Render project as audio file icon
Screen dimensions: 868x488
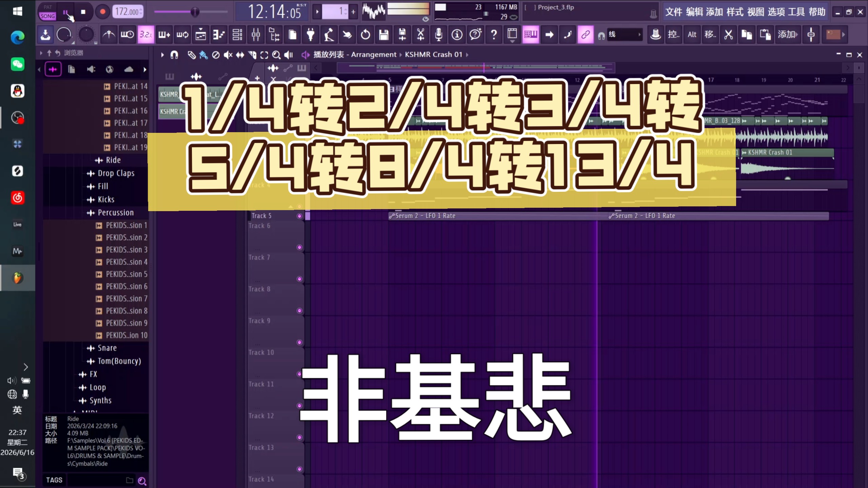click(402, 34)
